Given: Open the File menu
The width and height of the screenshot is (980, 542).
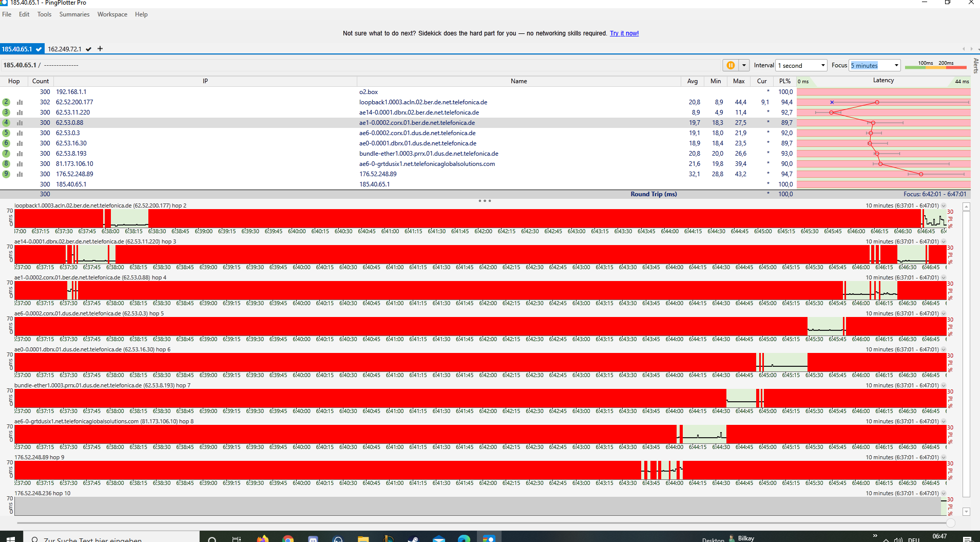Looking at the screenshot, I should point(7,14).
